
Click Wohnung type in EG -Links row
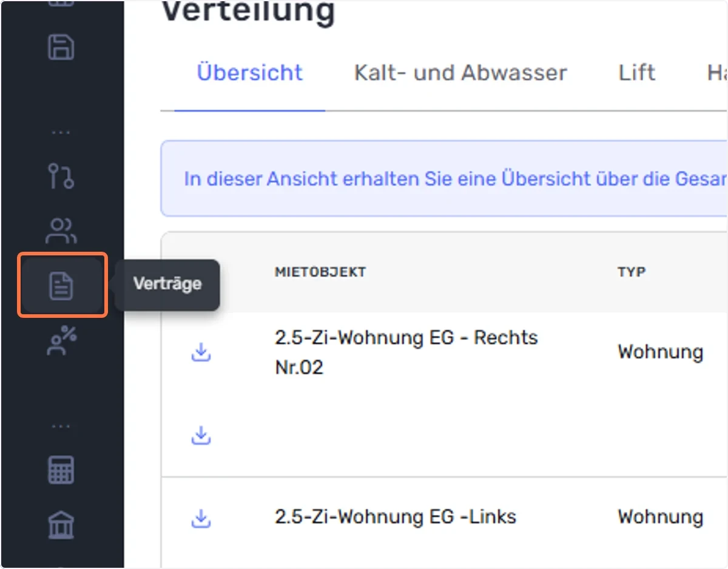point(661,517)
